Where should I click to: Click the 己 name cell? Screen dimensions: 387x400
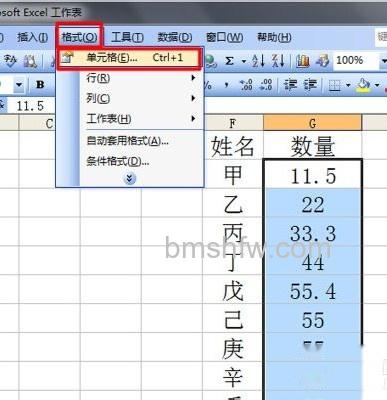click(233, 318)
